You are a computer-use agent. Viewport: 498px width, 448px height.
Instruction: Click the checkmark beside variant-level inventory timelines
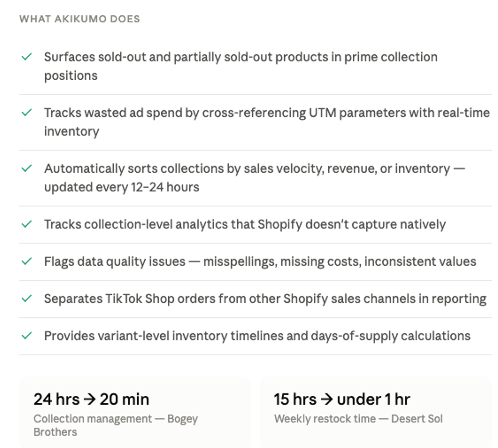[x=27, y=335]
